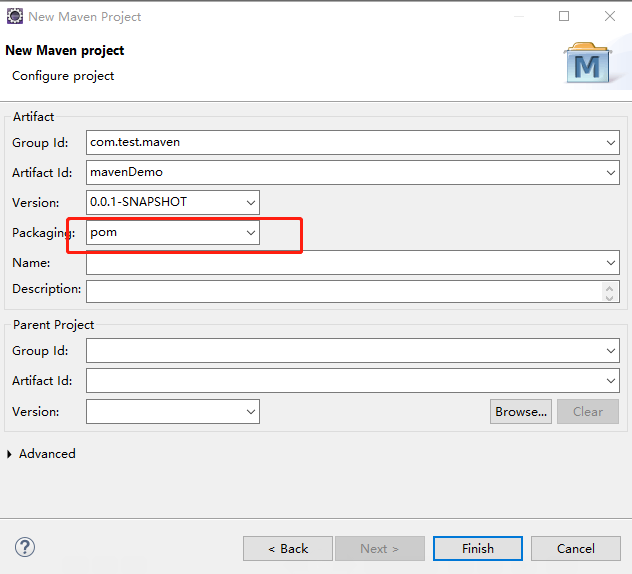
Task: Click the Back button
Action: pyautogui.click(x=288, y=549)
